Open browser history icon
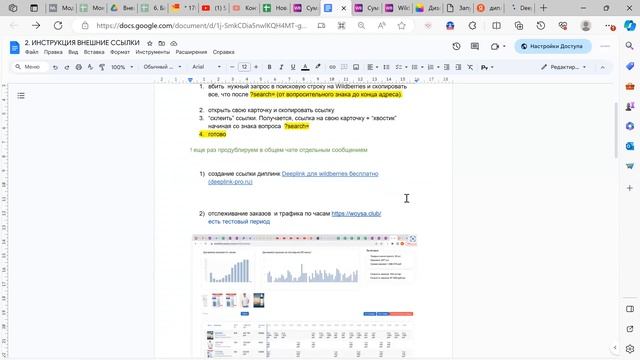 click(x=541, y=26)
